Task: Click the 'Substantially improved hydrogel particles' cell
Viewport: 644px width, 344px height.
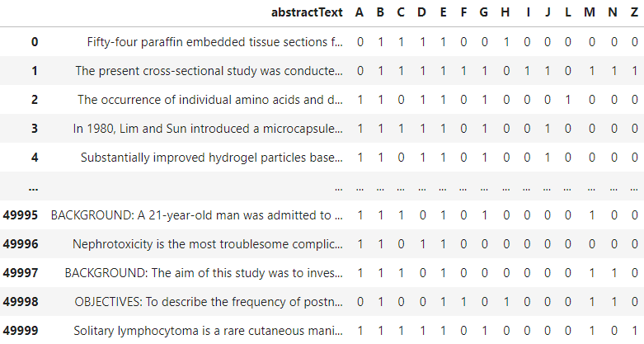Action: pyautogui.click(x=212, y=158)
